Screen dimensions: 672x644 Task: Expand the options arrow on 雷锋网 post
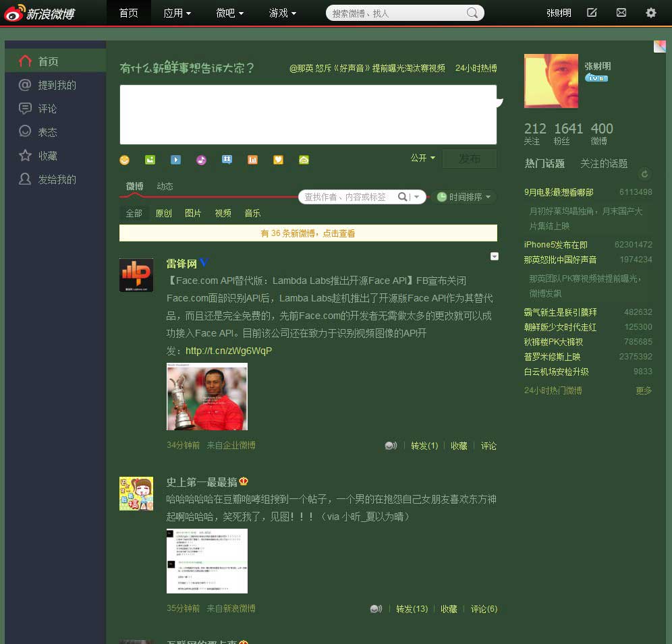495,256
